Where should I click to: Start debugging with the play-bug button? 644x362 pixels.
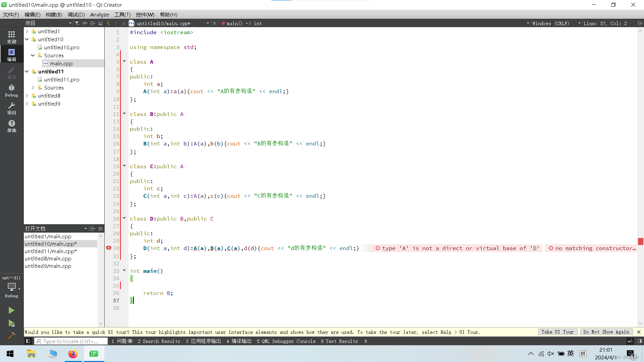(11, 323)
